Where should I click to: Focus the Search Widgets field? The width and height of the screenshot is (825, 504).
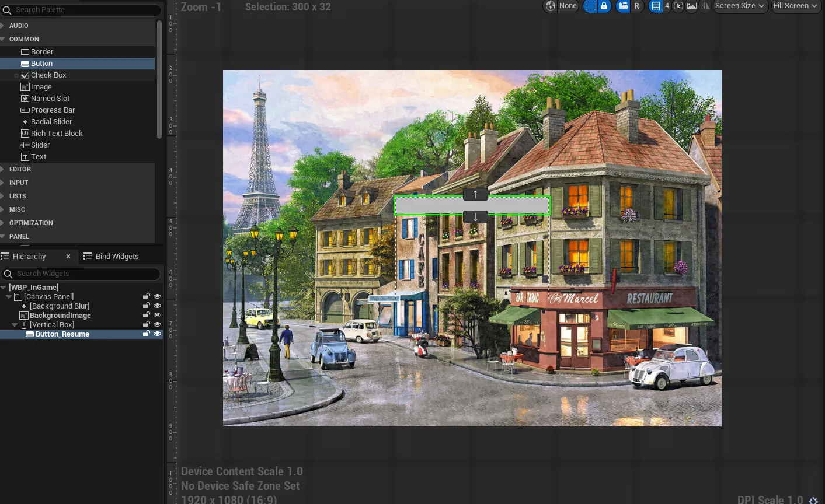coord(81,274)
